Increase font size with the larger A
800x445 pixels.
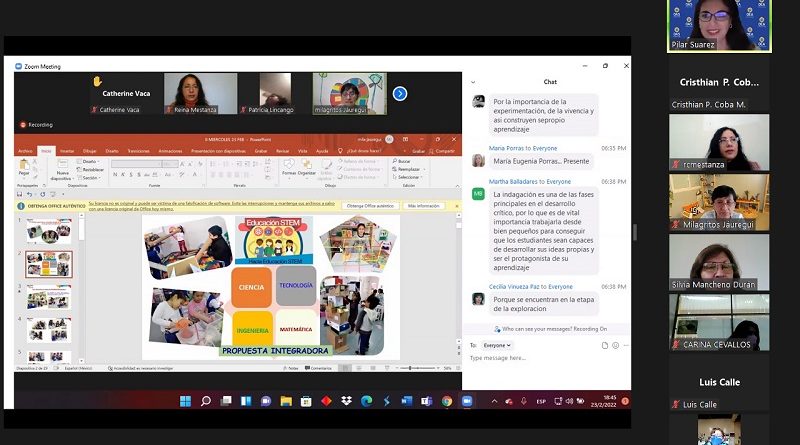pos(183,164)
